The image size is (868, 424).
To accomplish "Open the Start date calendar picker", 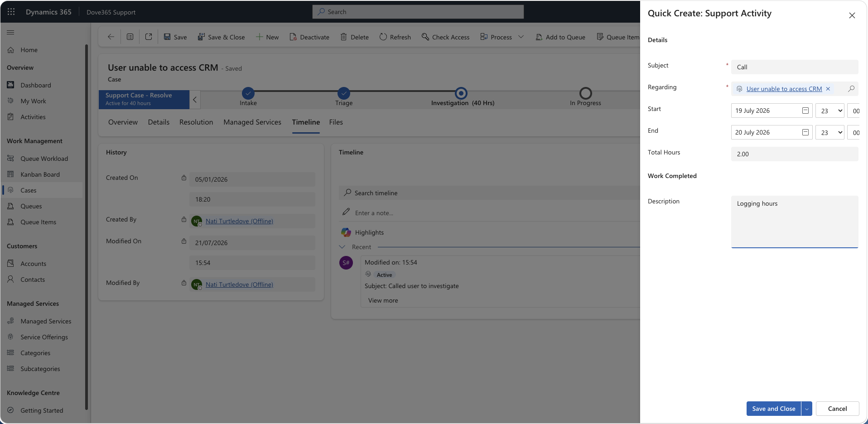I will 805,111.
